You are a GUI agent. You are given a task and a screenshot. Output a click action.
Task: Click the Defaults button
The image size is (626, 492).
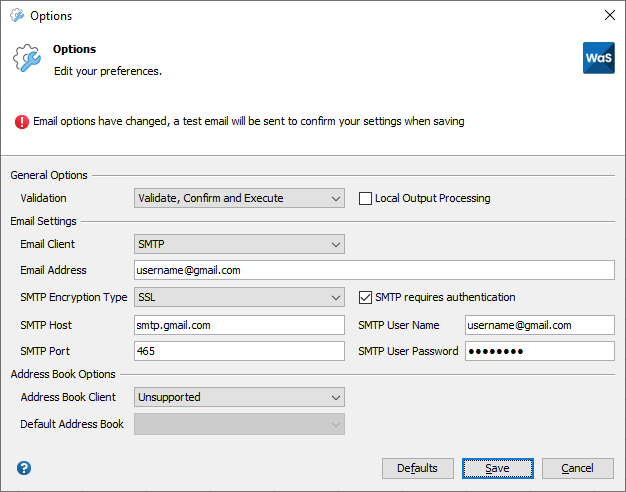click(418, 468)
